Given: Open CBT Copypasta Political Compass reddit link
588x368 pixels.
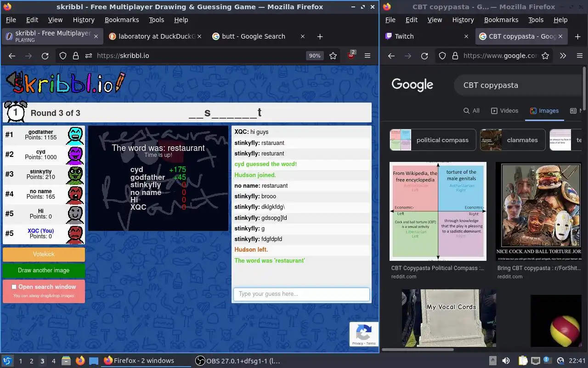Looking at the screenshot, I should click(x=437, y=268).
